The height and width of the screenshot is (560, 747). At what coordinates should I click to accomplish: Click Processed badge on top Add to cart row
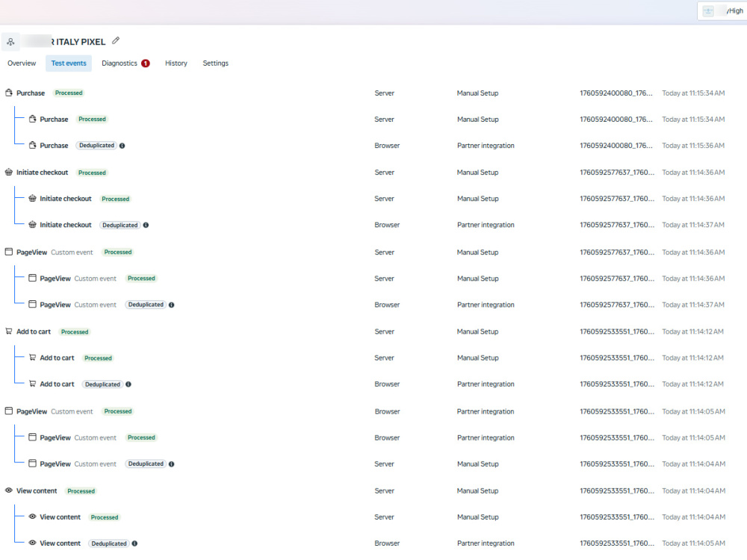[75, 332]
